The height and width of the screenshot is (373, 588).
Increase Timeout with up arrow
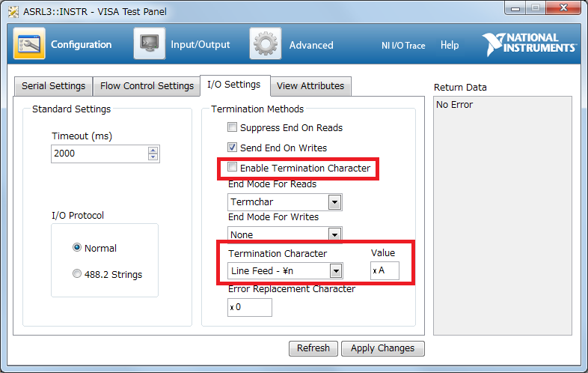(x=153, y=151)
